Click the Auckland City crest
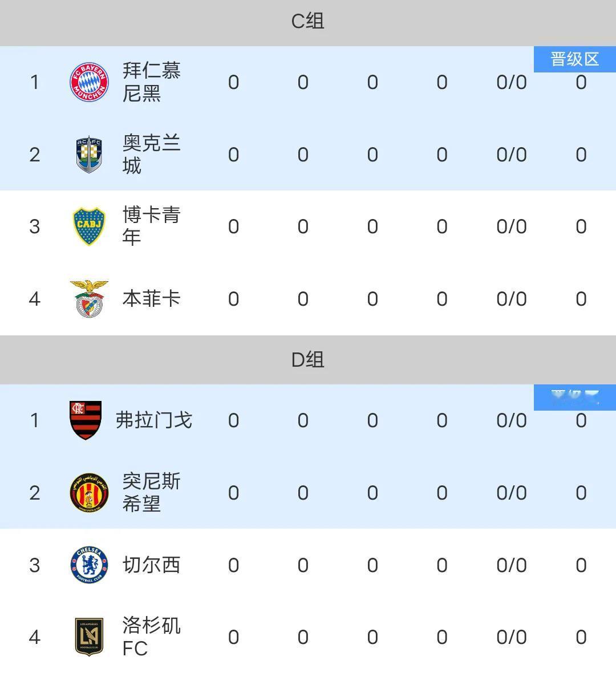Screen dimensions: 616x673 tap(89, 155)
